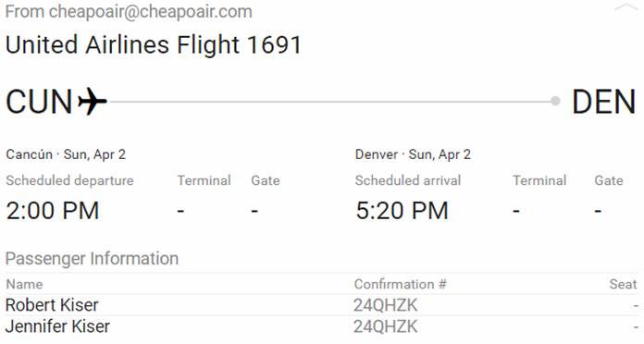This screenshot has width=644, height=344.
Task: Click the CUN departure airport code
Action: click(40, 102)
